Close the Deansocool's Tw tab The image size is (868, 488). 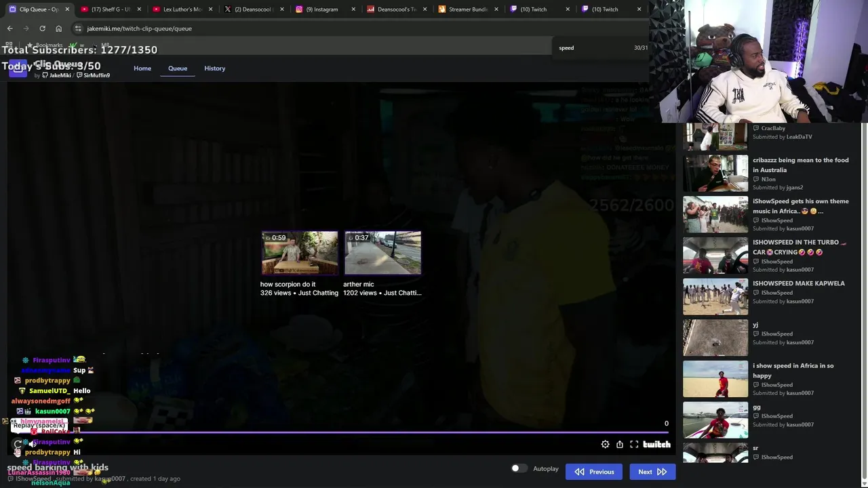[425, 9]
